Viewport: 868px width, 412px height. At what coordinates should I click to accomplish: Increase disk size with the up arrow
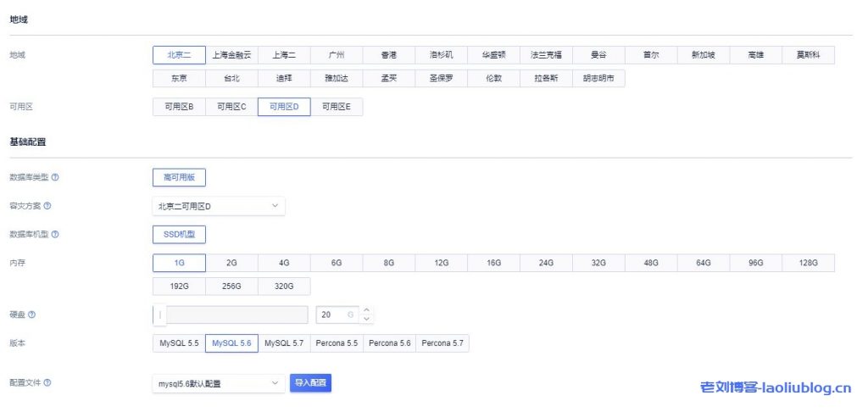tap(366, 310)
